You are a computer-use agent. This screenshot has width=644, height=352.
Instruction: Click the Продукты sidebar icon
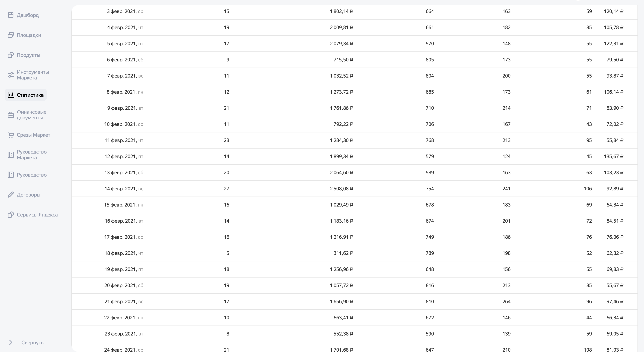click(x=11, y=55)
